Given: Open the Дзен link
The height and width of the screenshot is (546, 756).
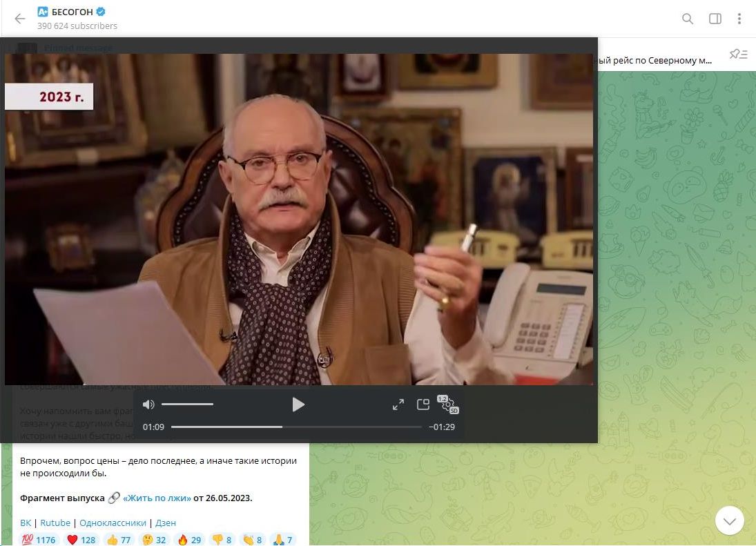Looking at the screenshot, I should [166, 523].
